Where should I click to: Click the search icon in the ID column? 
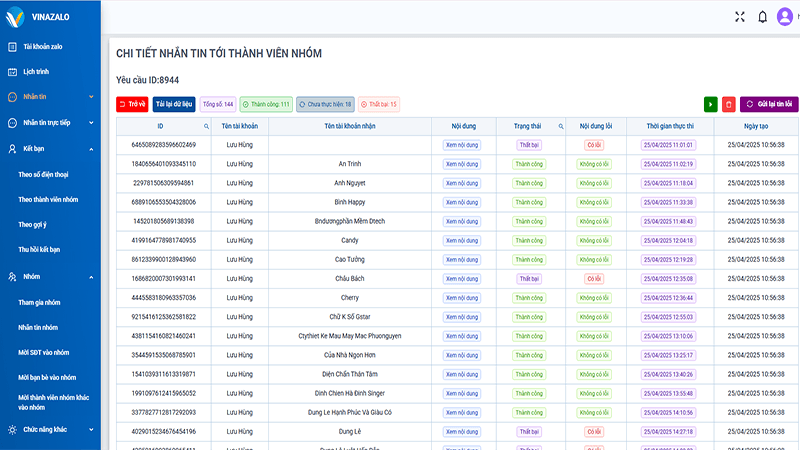click(x=207, y=126)
